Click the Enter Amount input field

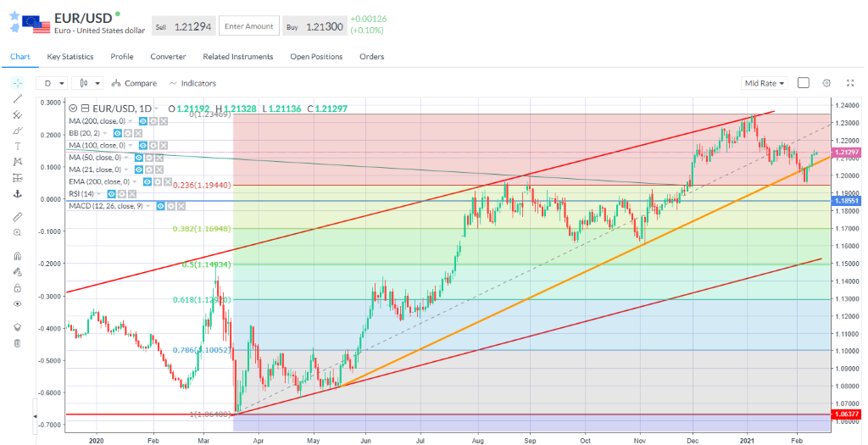coord(249,26)
